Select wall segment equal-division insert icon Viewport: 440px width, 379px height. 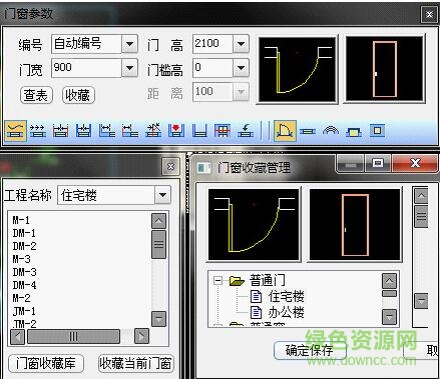pos(83,131)
